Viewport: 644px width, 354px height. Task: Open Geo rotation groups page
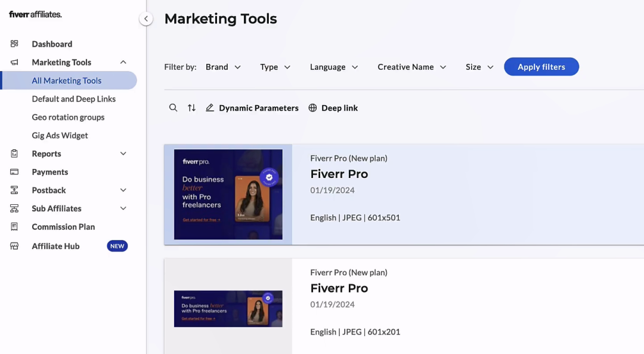click(x=68, y=117)
